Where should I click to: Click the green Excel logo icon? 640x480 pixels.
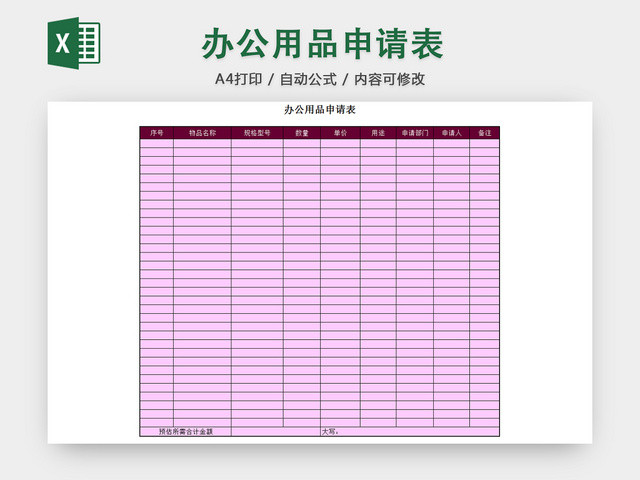point(74,43)
